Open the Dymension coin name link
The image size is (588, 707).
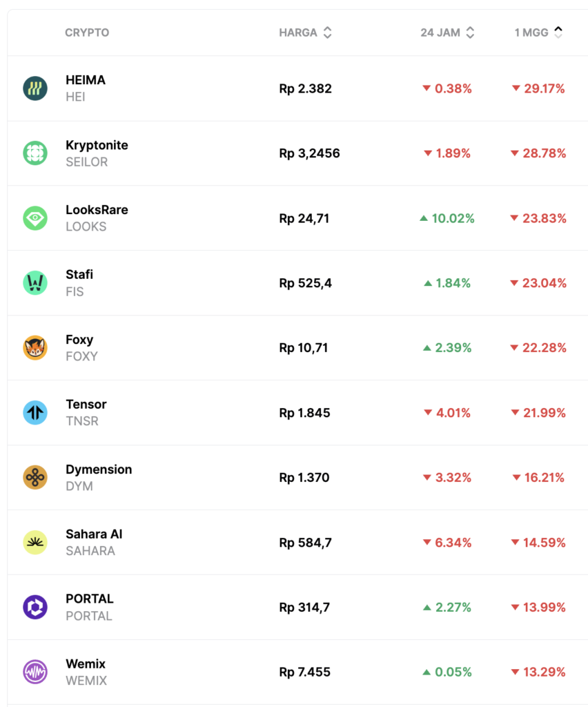[x=99, y=469]
